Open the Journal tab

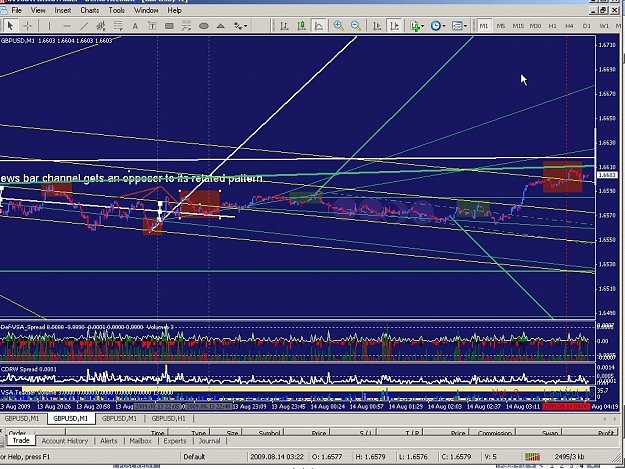209,441
